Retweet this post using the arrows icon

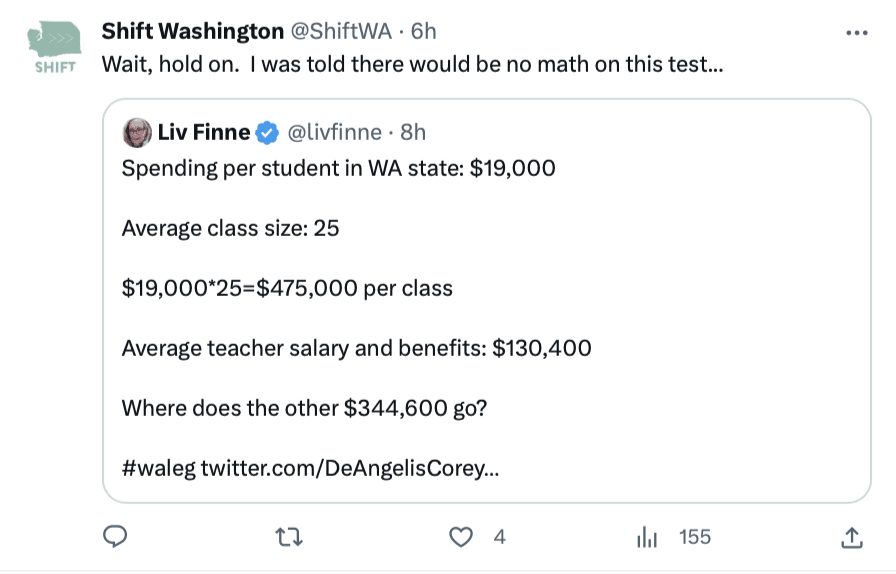point(288,538)
